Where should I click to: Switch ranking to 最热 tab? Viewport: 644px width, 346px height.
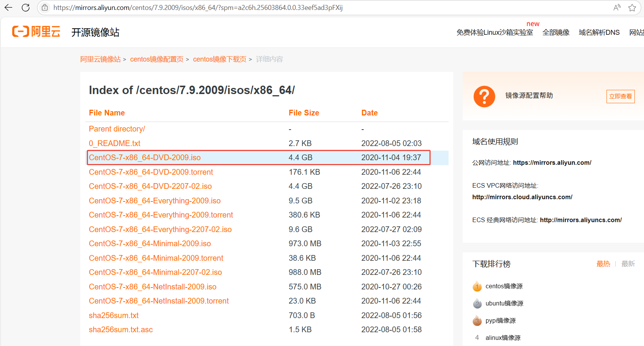pos(603,264)
